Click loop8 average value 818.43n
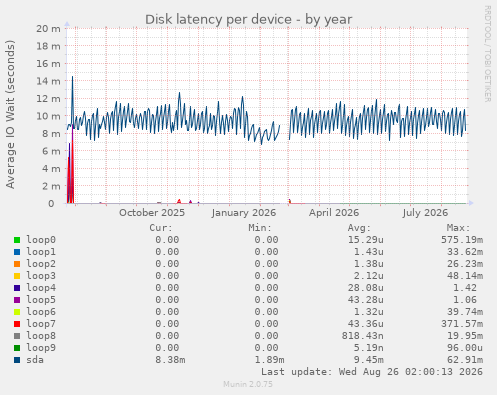Viewport: 497px width, 395px height. coord(363,336)
